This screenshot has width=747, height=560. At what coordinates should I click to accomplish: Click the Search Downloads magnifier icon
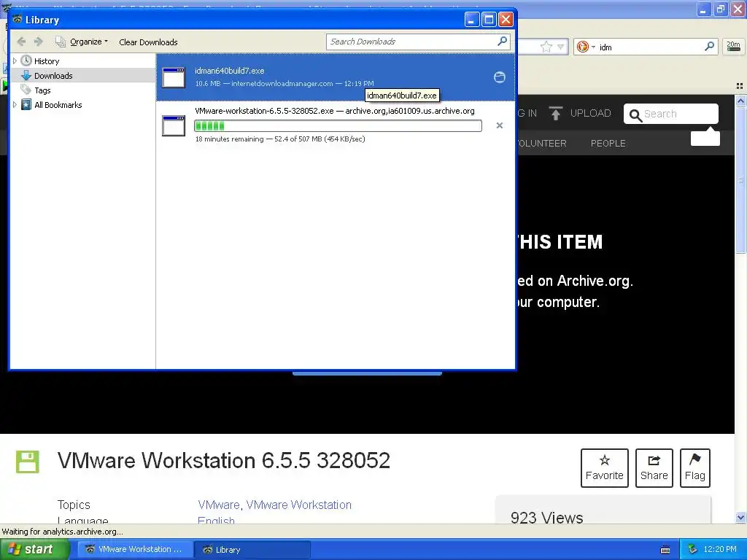[502, 42]
